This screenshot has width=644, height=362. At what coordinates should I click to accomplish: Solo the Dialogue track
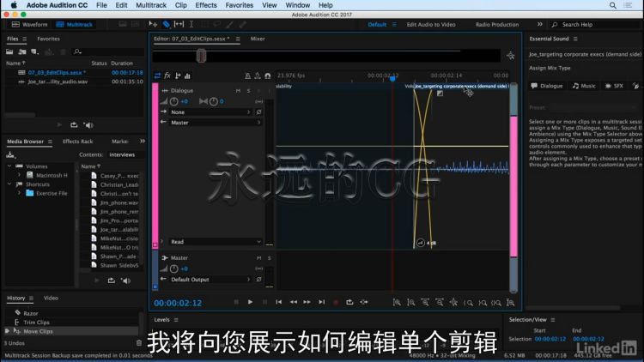point(248,90)
